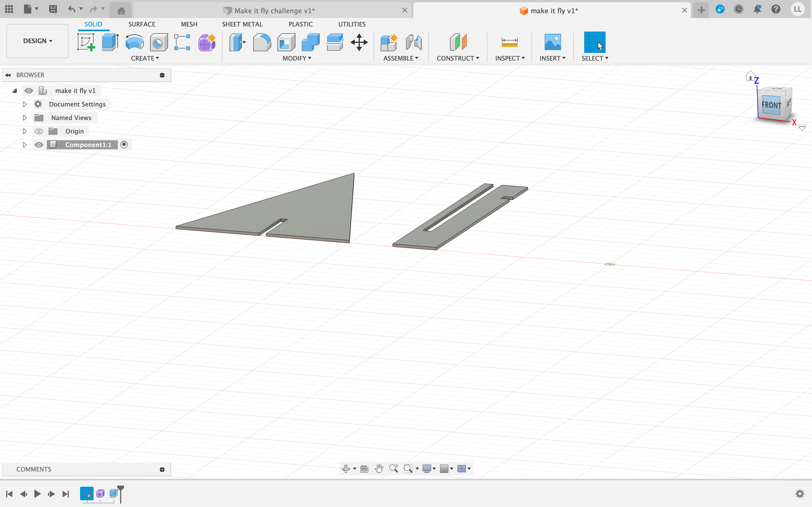This screenshot has width=812, height=507.
Task: Toggle visibility of make it fly v1
Action: pos(29,90)
